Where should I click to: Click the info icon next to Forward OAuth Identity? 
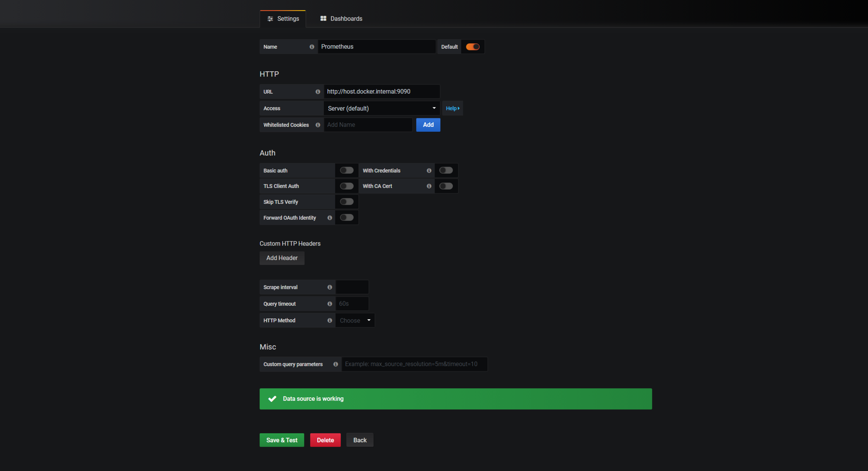point(329,217)
